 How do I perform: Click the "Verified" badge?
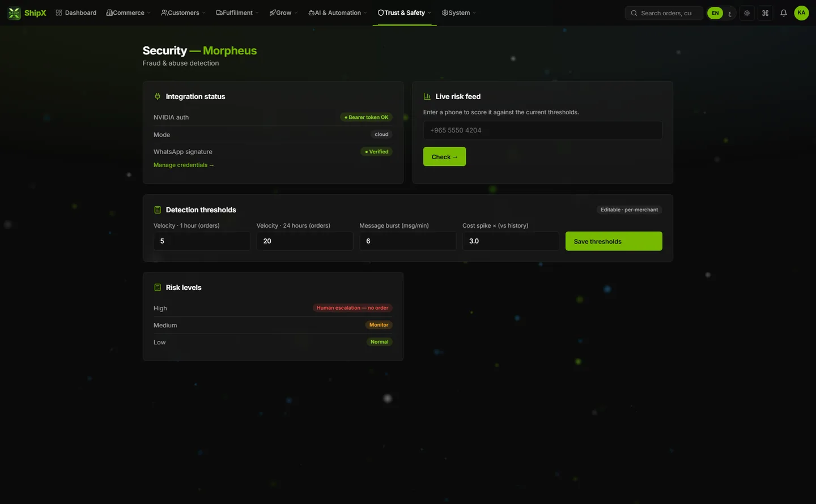(x=377, y=152)
